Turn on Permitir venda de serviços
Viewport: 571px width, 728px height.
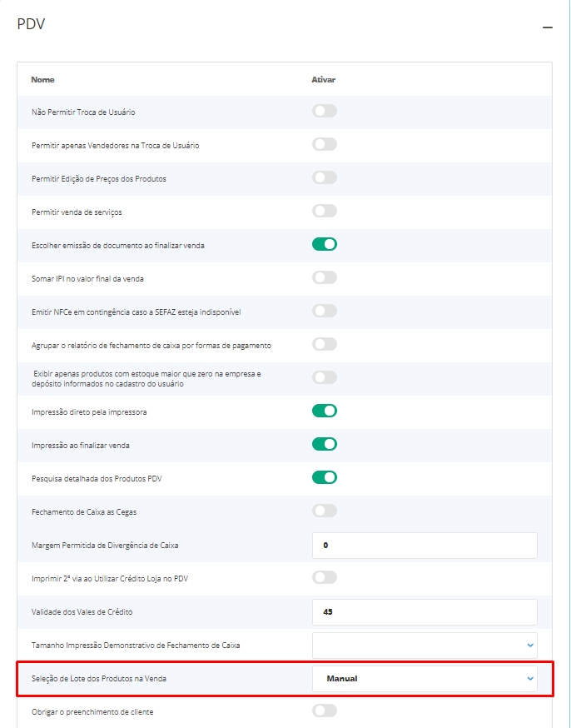[x=325, y=211]
